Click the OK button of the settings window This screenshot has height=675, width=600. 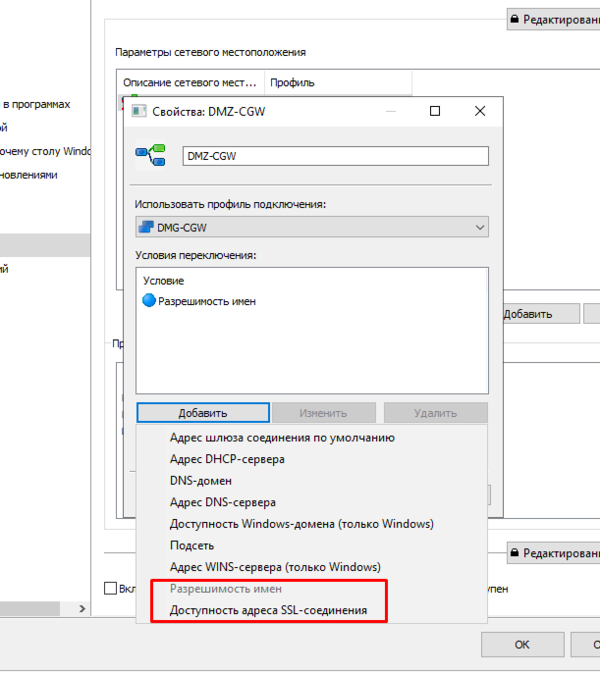click(x=523, y=644)
